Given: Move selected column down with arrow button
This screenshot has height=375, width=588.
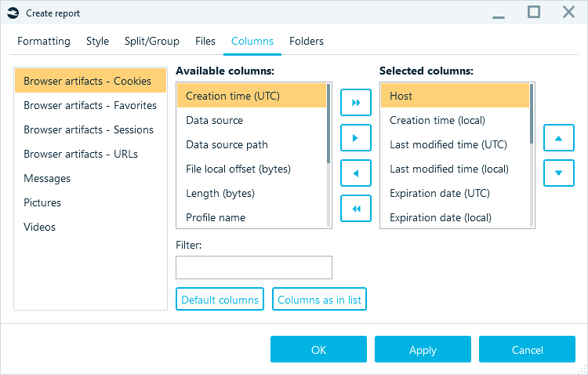Looking at the screenshot, I should 559,173.
